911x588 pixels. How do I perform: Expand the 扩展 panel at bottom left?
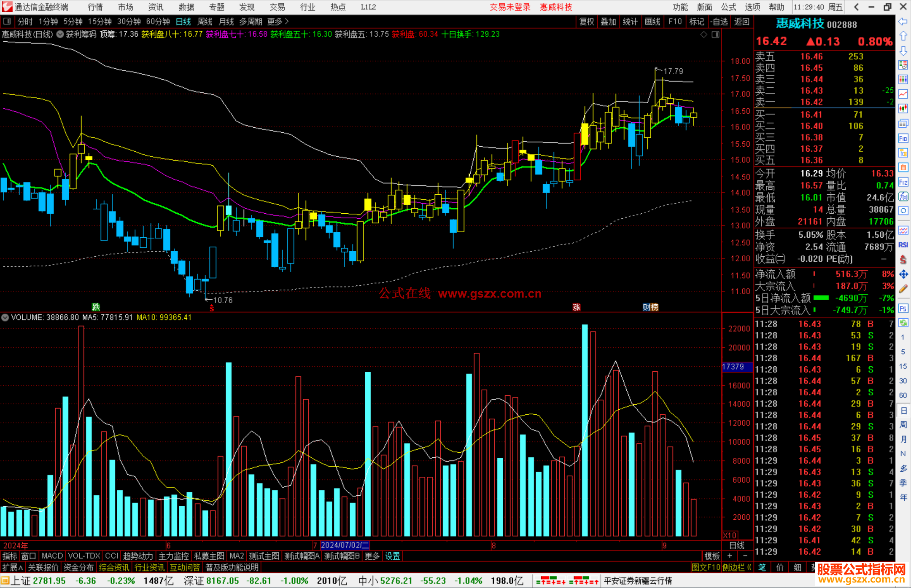tap(13, 567)
